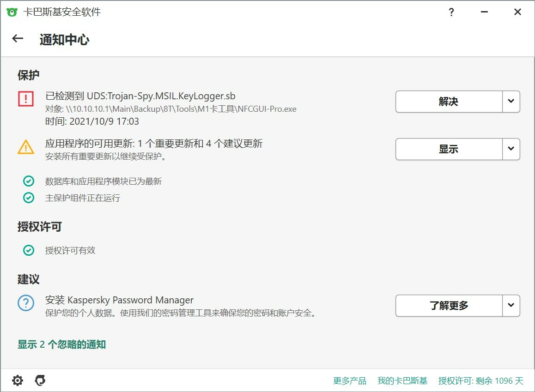This screenshot has height=392, width=535.
Task: Click the text 数据库和应用程序模块已为最新
Action: 103,181
